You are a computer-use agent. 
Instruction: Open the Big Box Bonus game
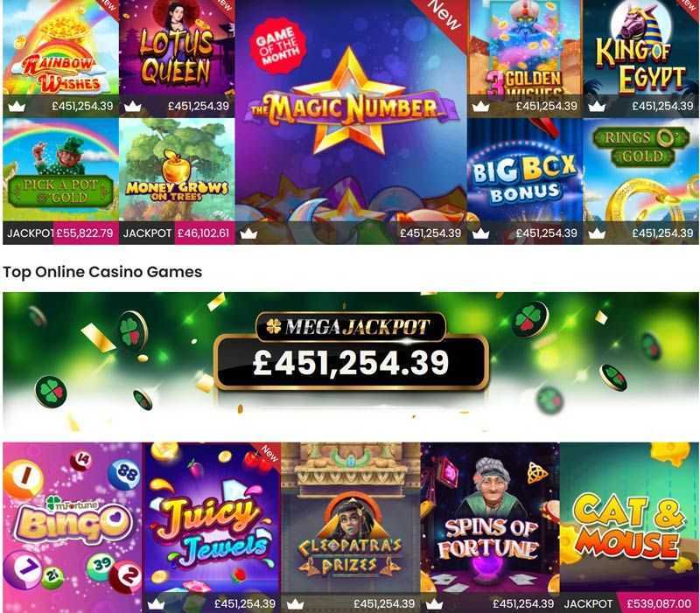(525, 181)
